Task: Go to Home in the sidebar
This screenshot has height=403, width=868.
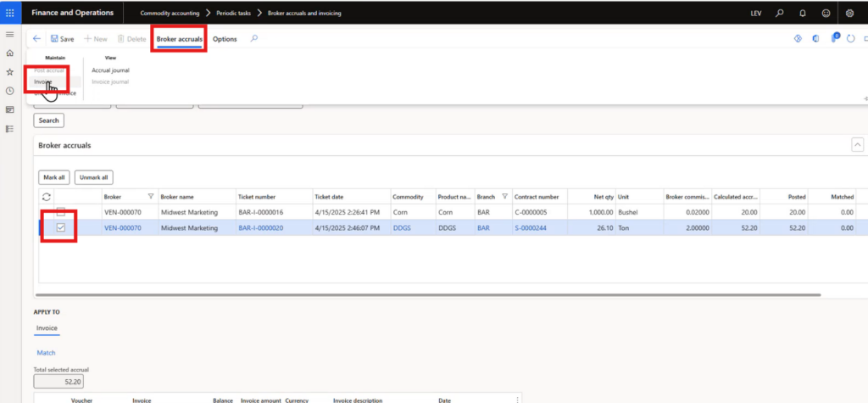Action: click(x=9, y=53)
